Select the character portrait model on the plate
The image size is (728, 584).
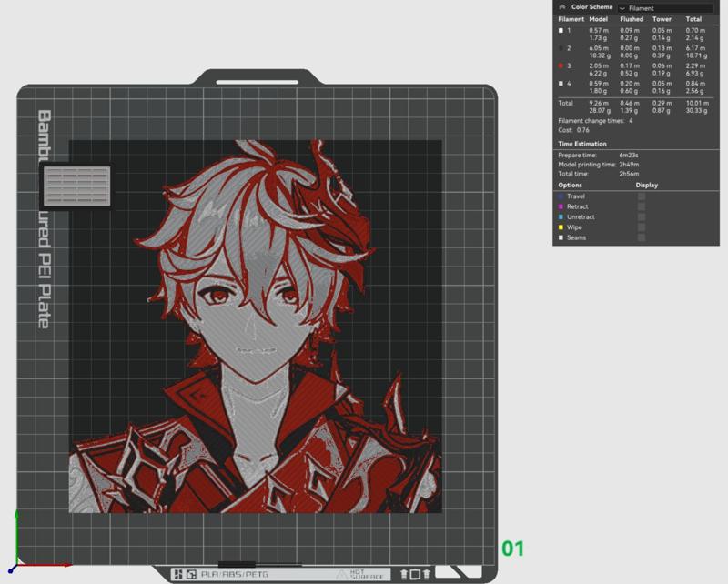click(x=256, y=327)
